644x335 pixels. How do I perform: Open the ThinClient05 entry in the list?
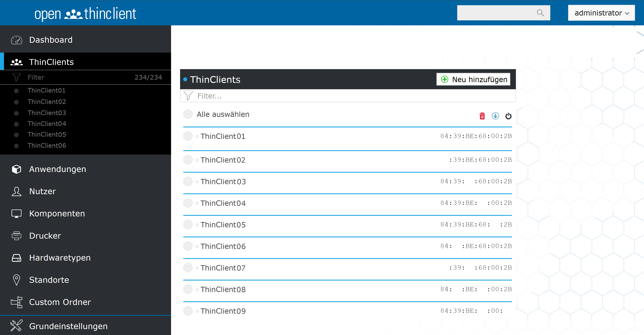click(223, 225)
